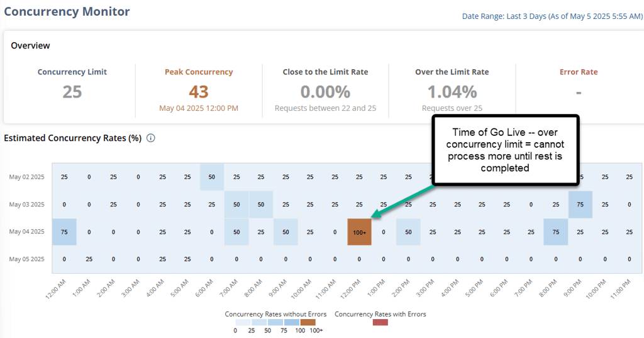Click the red Concurrency Rates with Errors swatch

click(x=380, y=322)
